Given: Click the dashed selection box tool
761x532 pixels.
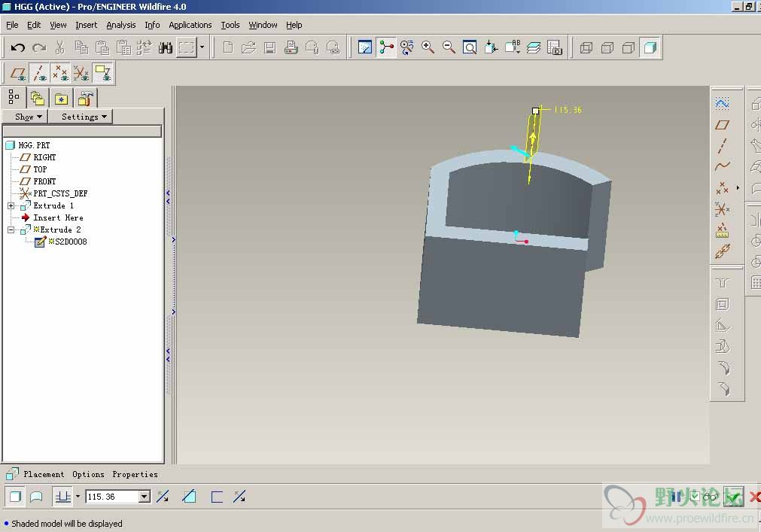Looking at the screenshot, I should click(187, 47).
